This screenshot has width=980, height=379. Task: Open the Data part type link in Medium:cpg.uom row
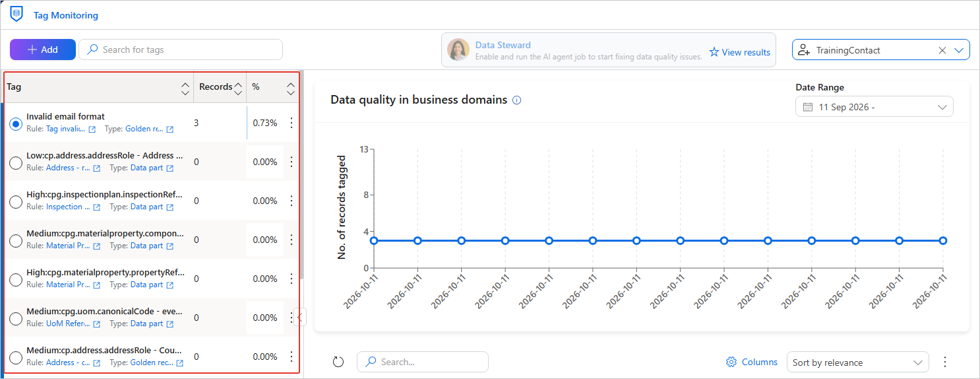(146, 324)
